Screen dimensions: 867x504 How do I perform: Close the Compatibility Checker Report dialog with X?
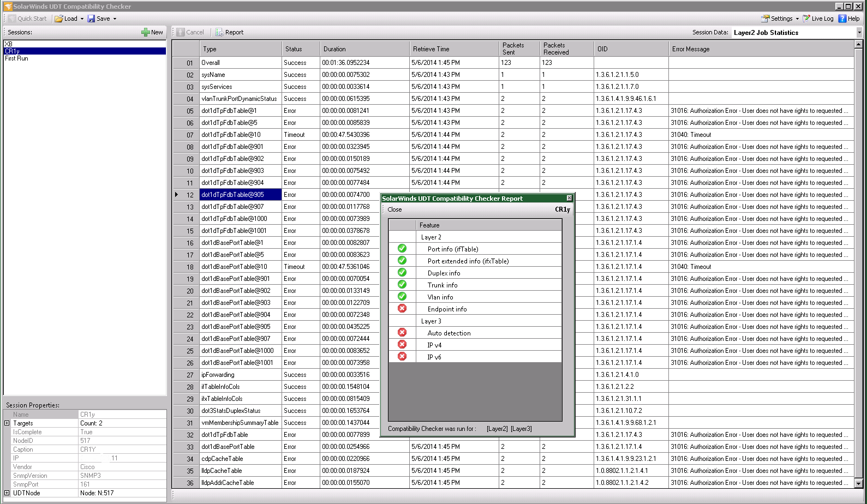[x=569, y=198]
